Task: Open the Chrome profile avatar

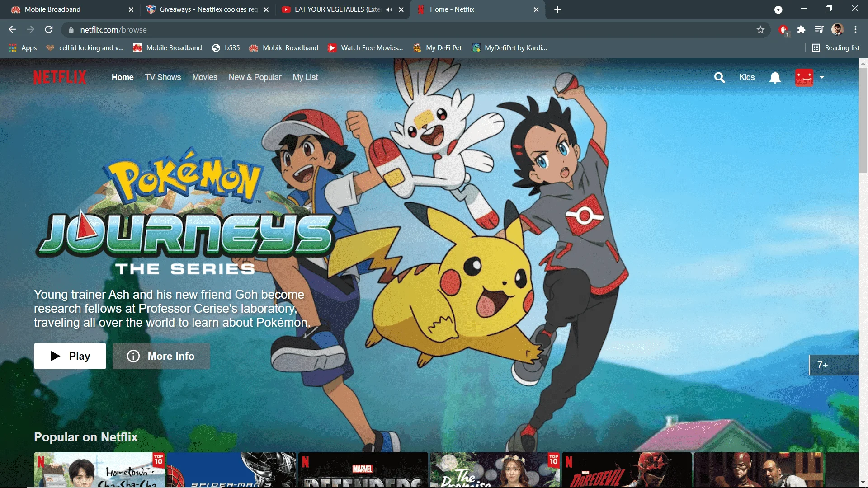Action: pos(837,30)
